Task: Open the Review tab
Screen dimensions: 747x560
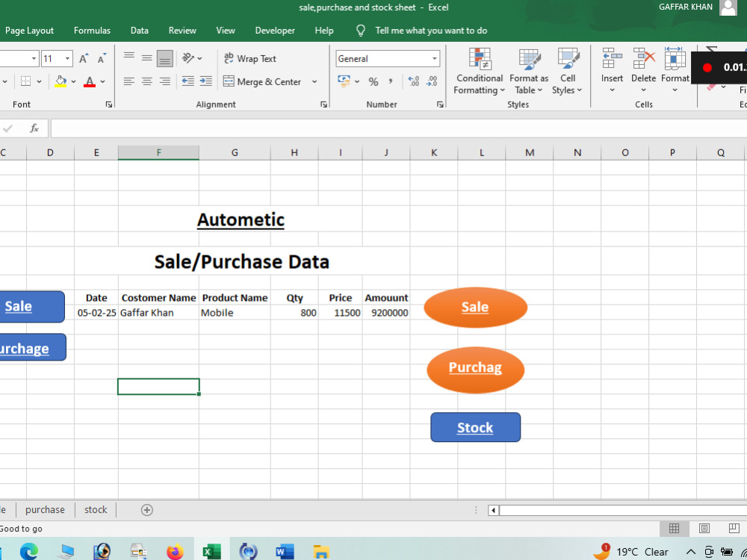Action: click(182, 31)
